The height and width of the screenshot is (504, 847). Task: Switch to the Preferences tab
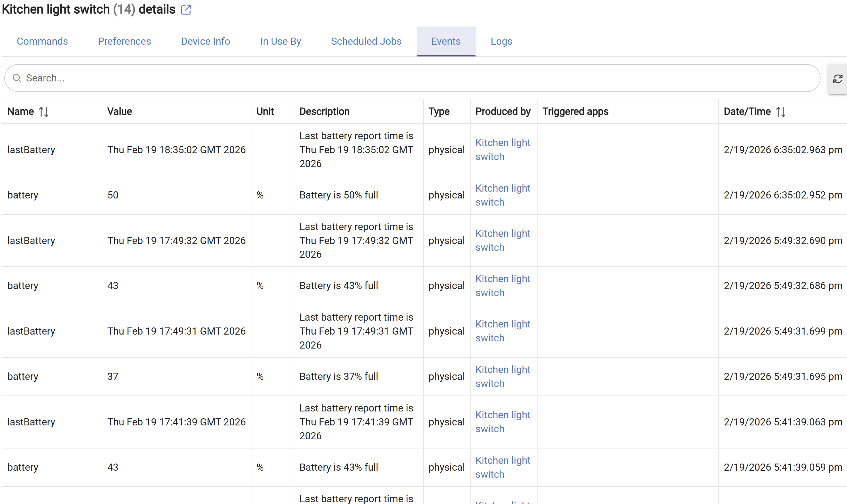coord(124,41)
